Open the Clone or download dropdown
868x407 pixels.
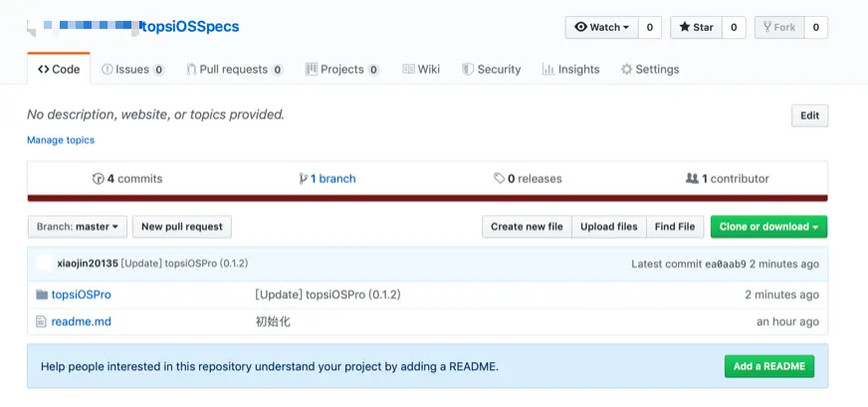point(768,227)
